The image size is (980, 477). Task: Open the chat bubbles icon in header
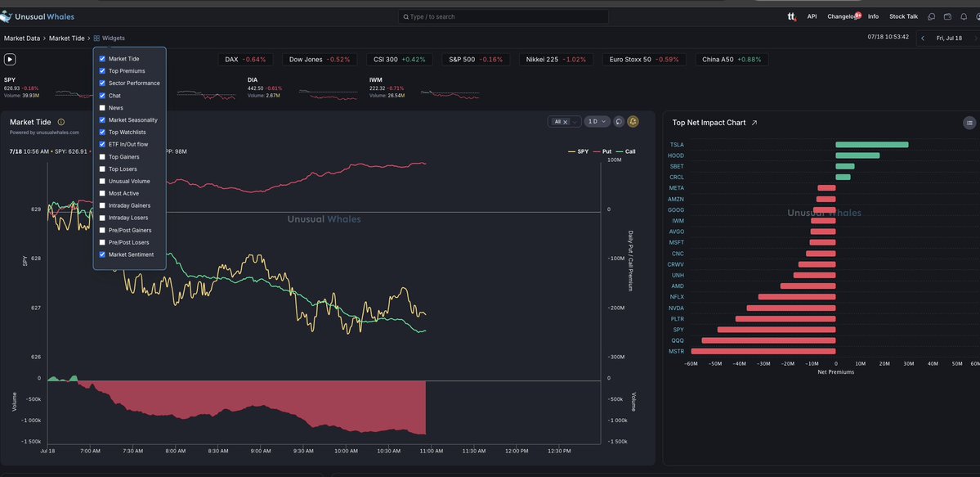click(931, 17)
